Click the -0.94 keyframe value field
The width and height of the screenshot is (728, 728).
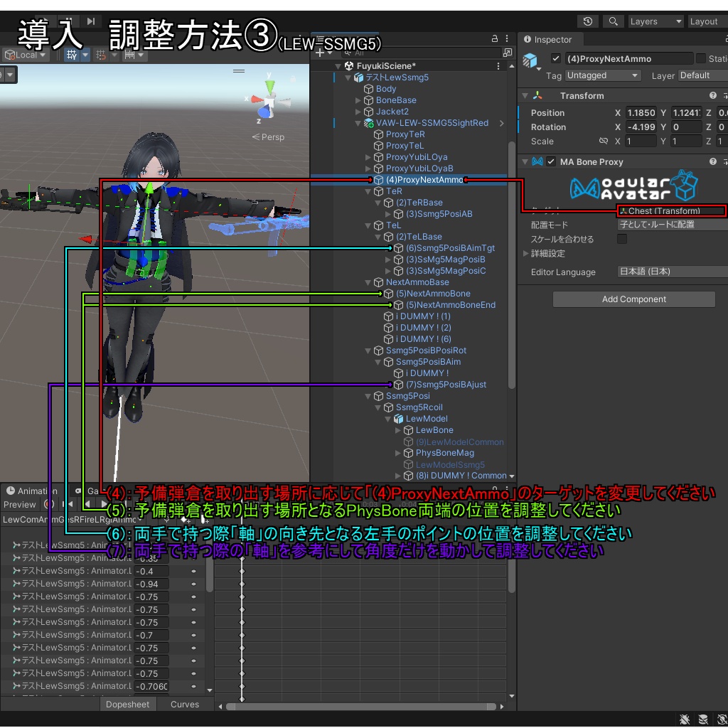coord(151,584)
